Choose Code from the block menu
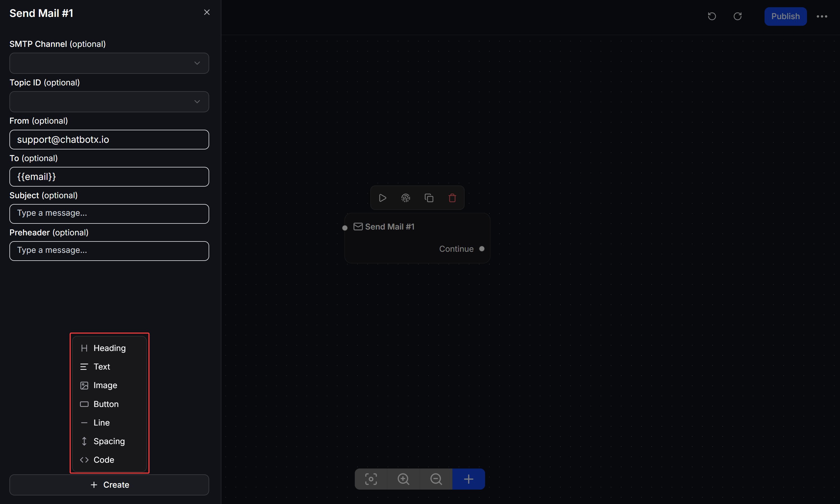 109,460
